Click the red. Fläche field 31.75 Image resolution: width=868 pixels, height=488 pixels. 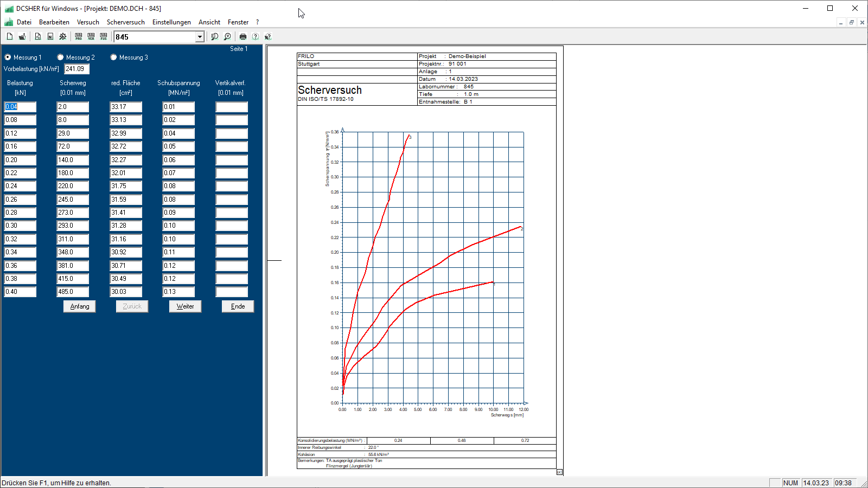[126, 186]
